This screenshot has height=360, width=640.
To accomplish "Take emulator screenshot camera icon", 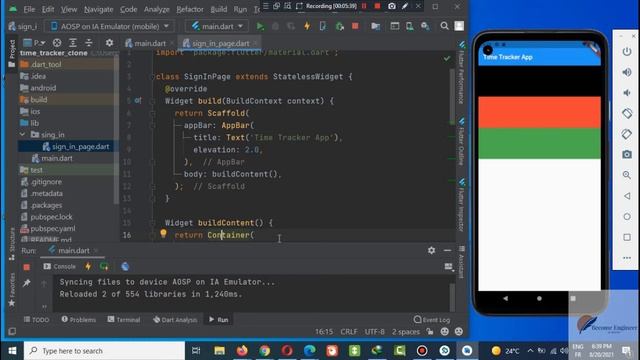I will pyautogui.click(x=627, y=155).
